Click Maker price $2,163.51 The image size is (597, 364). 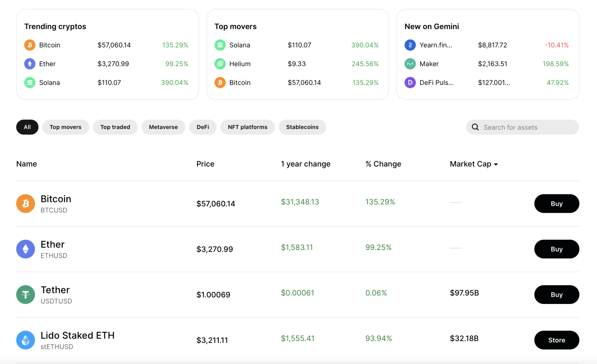[x=493, y=64]
